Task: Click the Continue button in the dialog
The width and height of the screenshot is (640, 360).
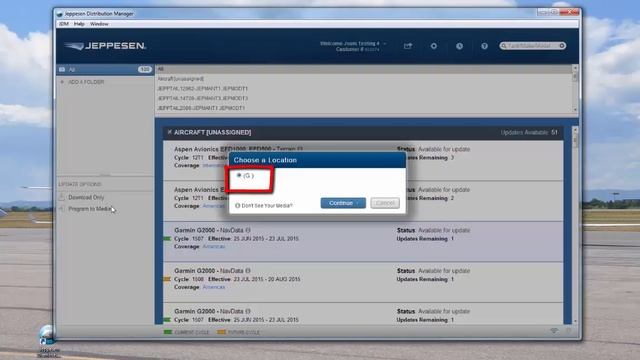Action: click(x=343, y=203)
